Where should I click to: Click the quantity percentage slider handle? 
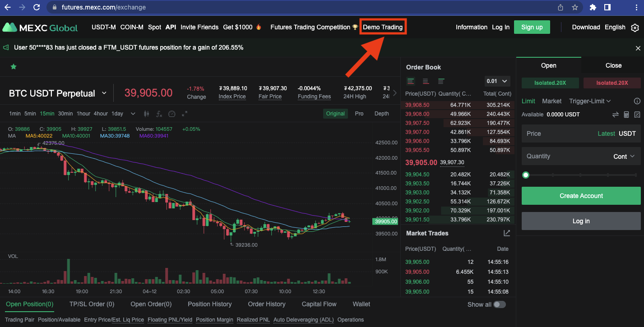tap(526, 175)
